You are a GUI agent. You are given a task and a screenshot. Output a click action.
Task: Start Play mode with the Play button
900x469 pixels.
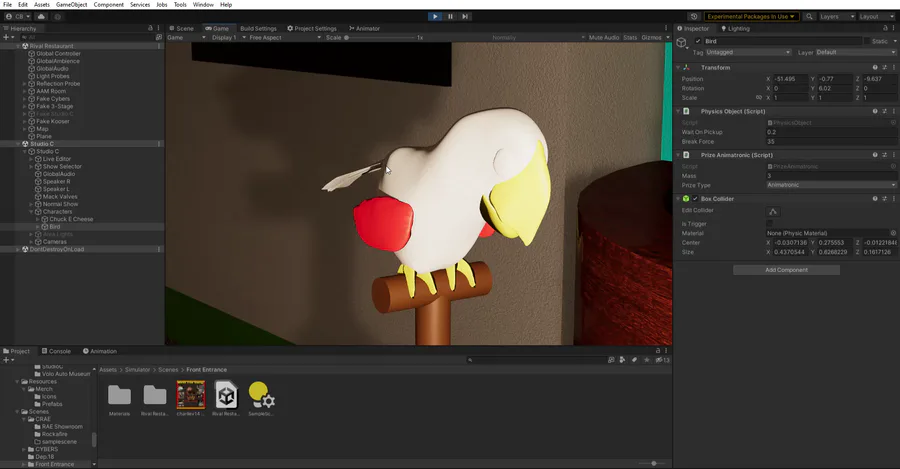(x=435, y=17)
